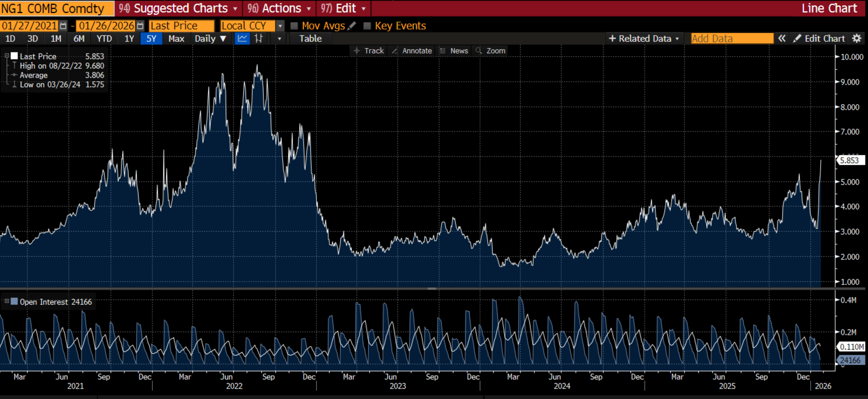Click the Add Data input field
The image size is (868, 399).
pos(731,39)
